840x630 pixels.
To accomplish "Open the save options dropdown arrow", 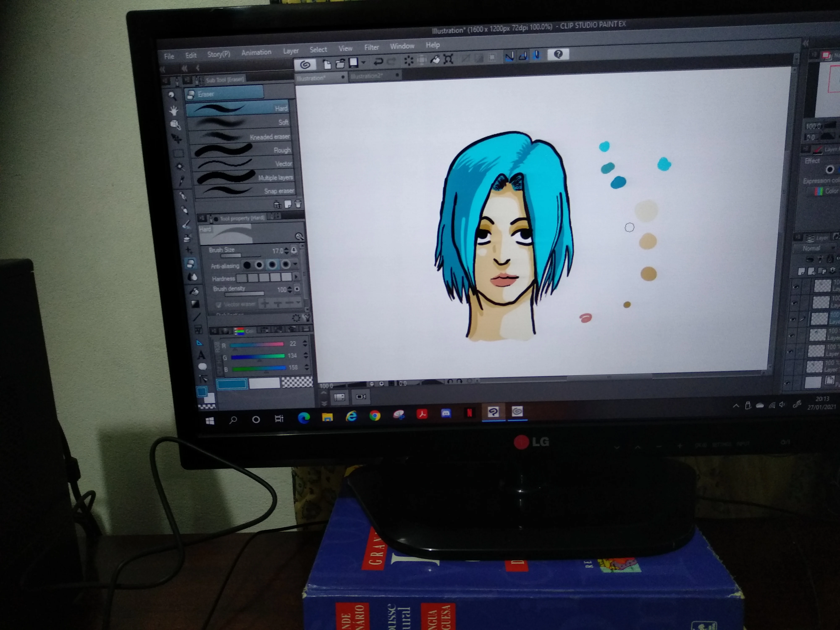I will coord(364,62).
